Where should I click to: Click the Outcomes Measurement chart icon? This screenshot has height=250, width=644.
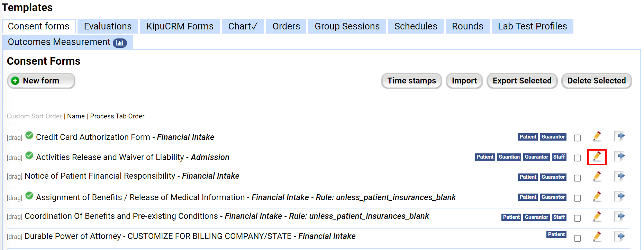(120, 43)
